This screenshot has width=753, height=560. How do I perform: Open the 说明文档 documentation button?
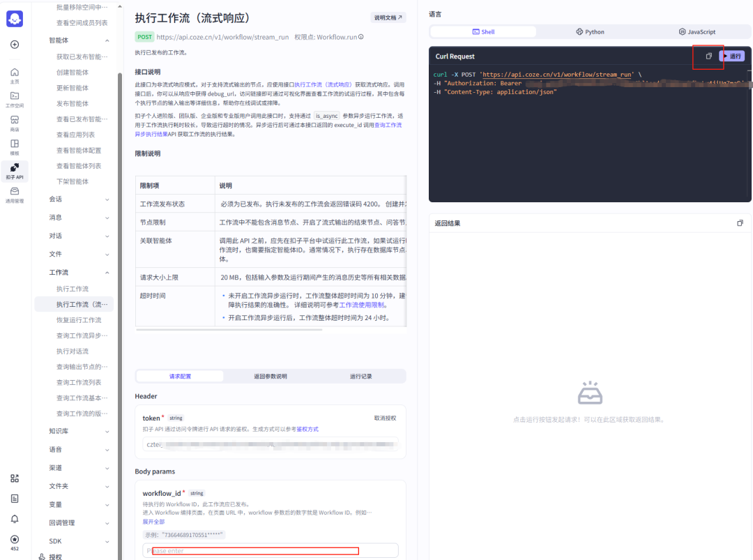[388, 17]
